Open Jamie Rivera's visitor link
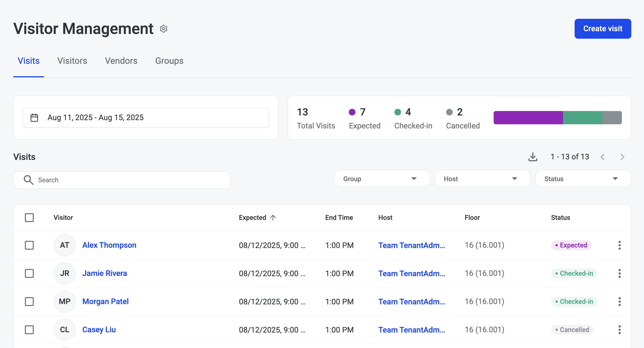The height and width of the screenshot is (348, 644). click(104, 273)
